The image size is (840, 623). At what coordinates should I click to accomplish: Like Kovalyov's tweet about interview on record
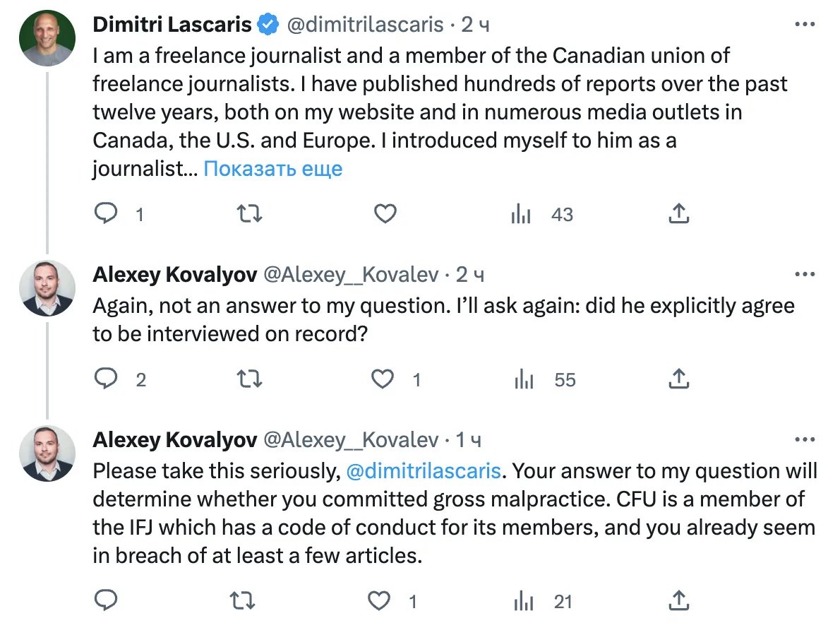tap(383, 379)
